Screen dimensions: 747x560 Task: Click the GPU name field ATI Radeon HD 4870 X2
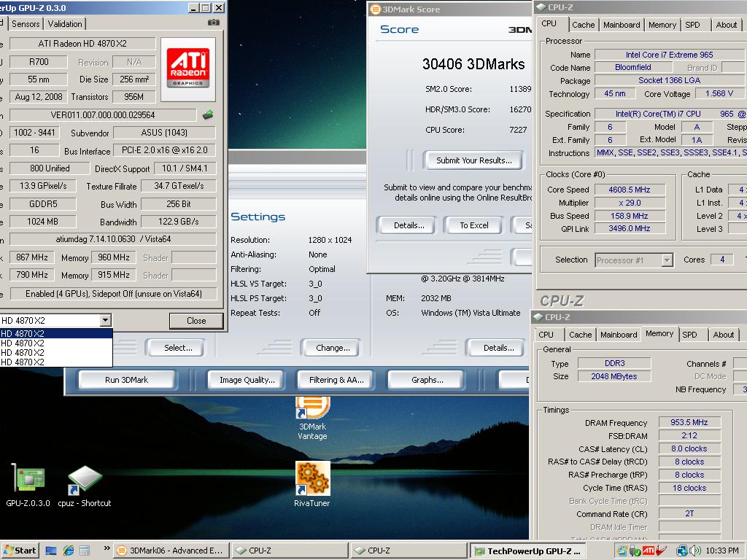[x=82, y=44]
